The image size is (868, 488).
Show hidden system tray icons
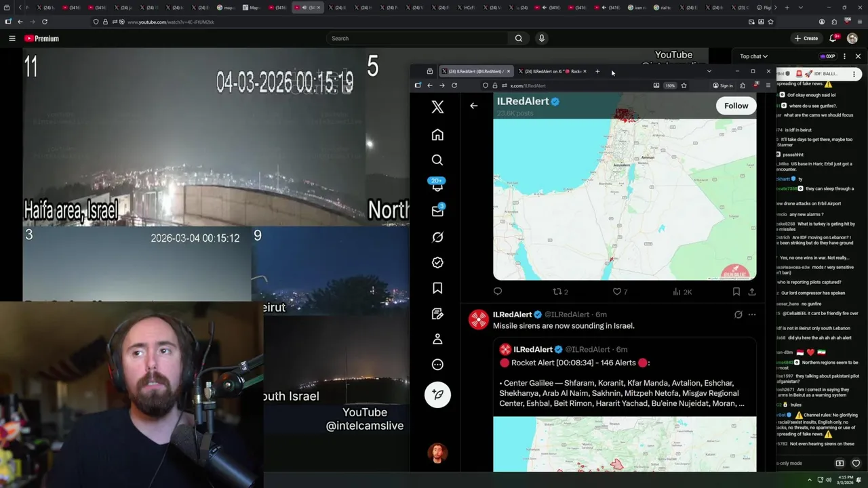click(x=809, y=481)
